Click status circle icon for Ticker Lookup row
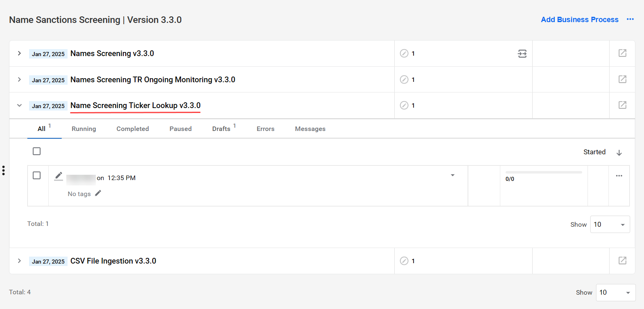This screenshot has height=309, width=644. 404,105
